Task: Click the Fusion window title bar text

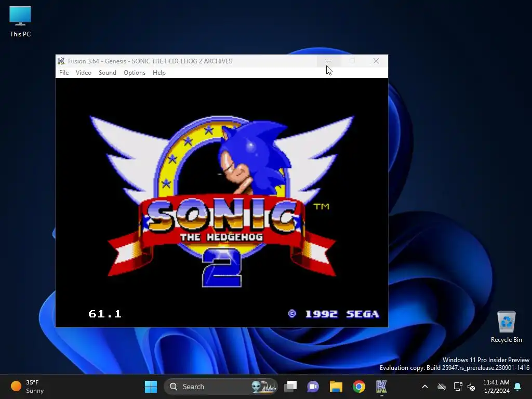Action: pyautogui.click(x=150, y=61)
